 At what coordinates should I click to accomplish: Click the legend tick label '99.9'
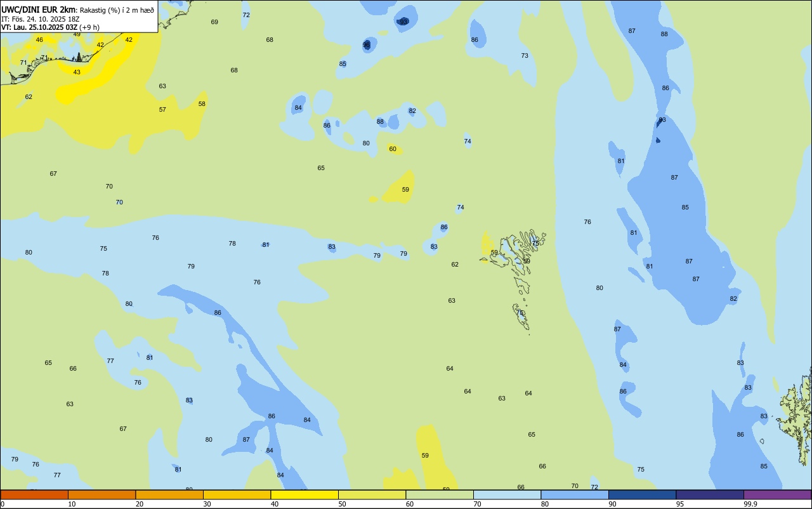tap(750, 504)
